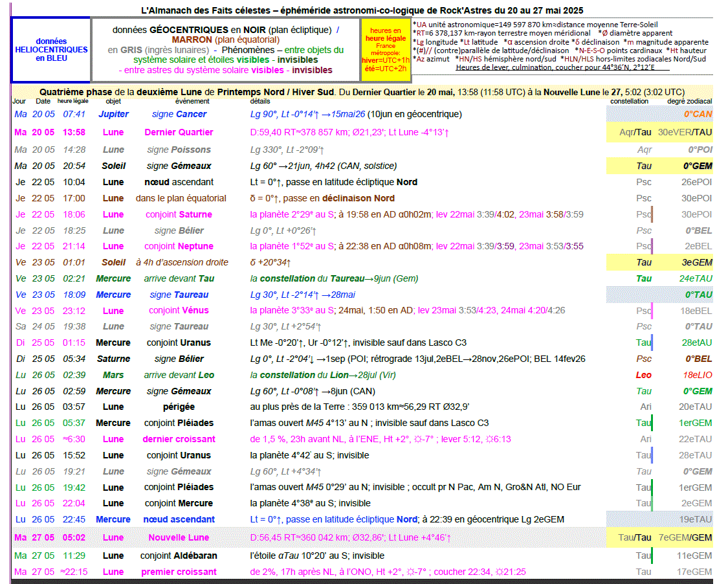Image resolution: width=728 pixels, height=584 pixels.
Task: Click the "premier croissant" event
Action: 179,572
